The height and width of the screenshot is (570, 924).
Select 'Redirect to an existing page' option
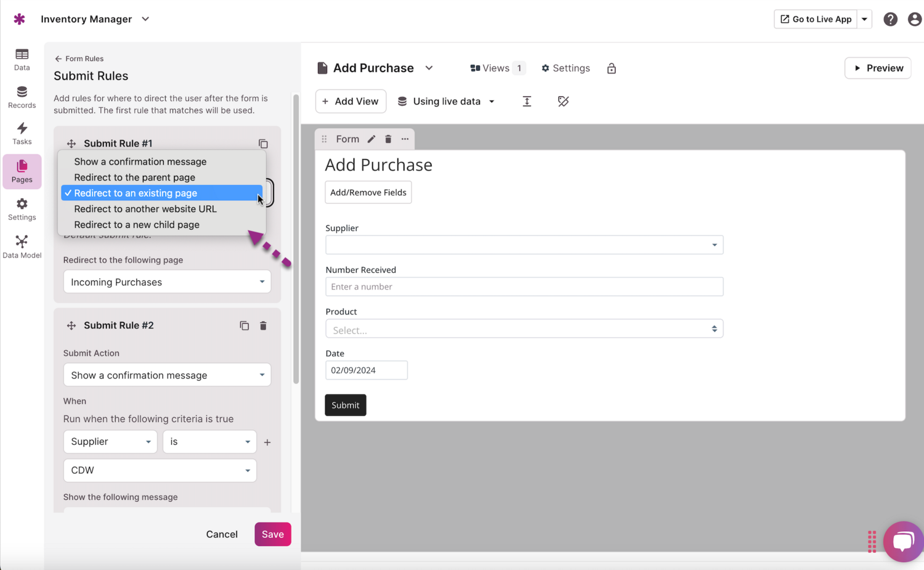(162, 193)
